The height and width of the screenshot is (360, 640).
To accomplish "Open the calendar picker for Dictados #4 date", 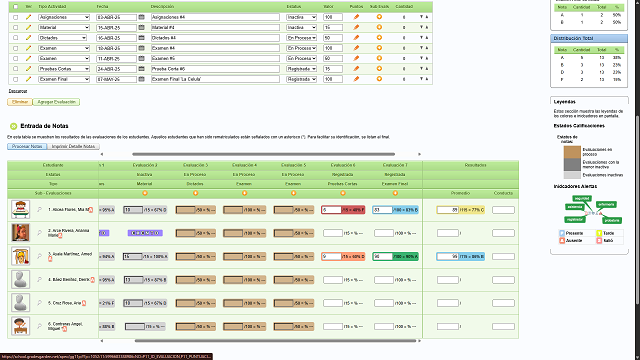I will point(142,38).
